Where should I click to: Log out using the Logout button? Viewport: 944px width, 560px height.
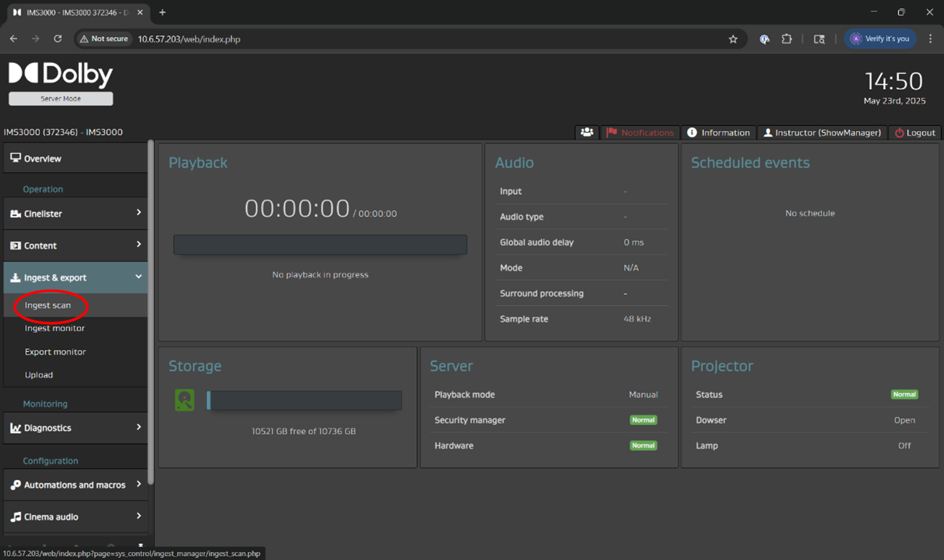915,132
